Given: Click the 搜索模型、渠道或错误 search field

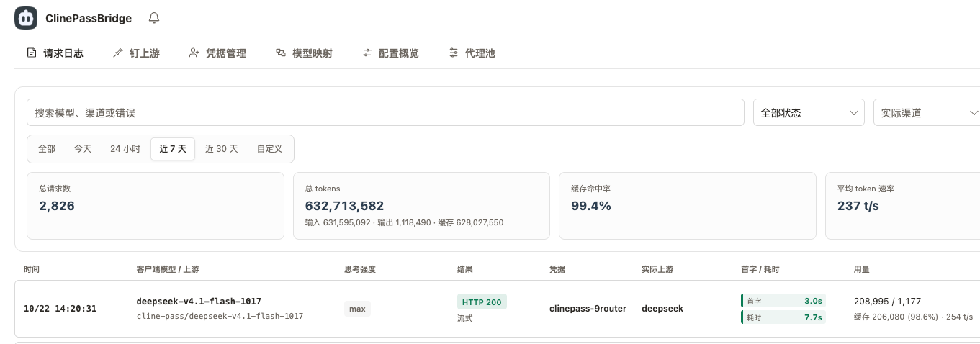Looking at the screenshot, I should click(x=385, y=113).
